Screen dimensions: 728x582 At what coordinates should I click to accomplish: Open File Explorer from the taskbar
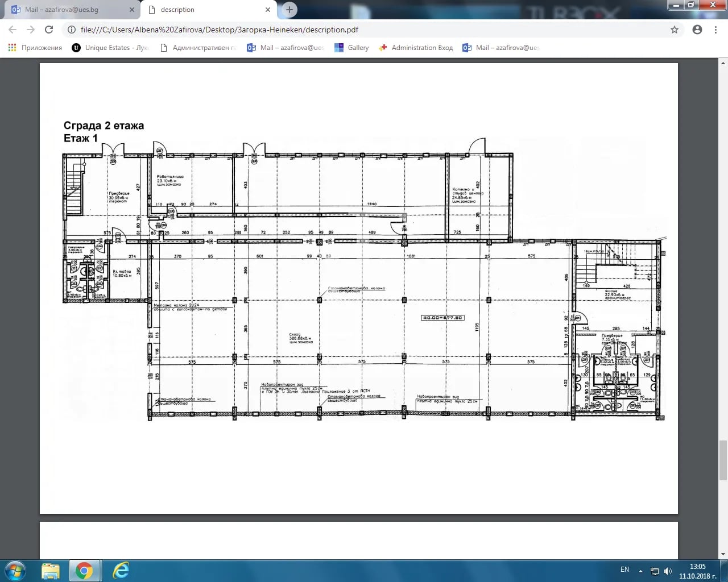(51, 571)
